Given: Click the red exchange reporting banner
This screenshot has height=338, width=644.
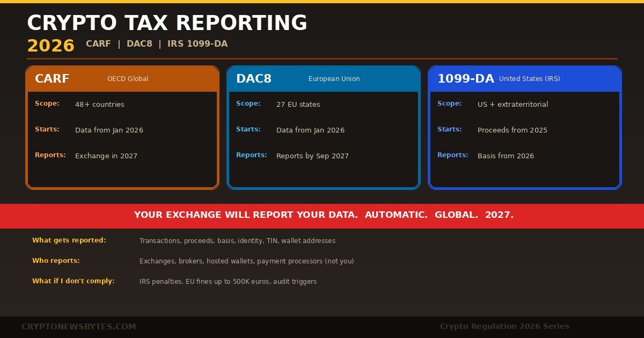Looking at the screenshot, I should pyautogui.click(x=322, y=215).
